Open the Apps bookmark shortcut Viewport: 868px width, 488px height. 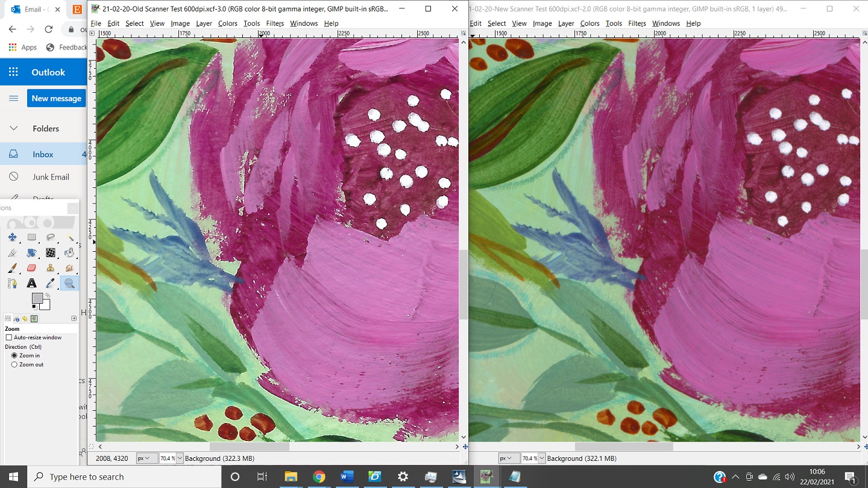tap(23, 47)
